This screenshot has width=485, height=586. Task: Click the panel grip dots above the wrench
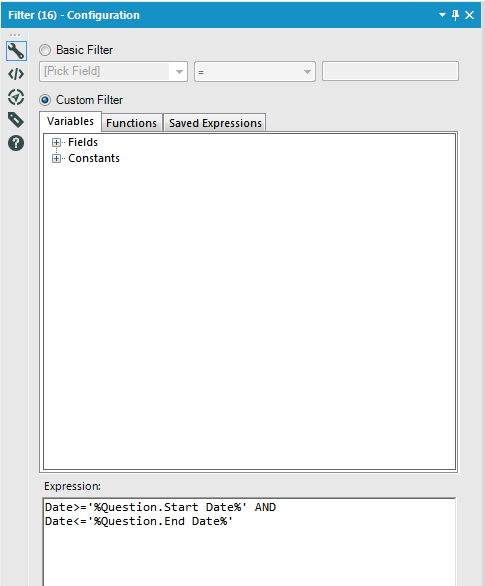pos(15,35)
